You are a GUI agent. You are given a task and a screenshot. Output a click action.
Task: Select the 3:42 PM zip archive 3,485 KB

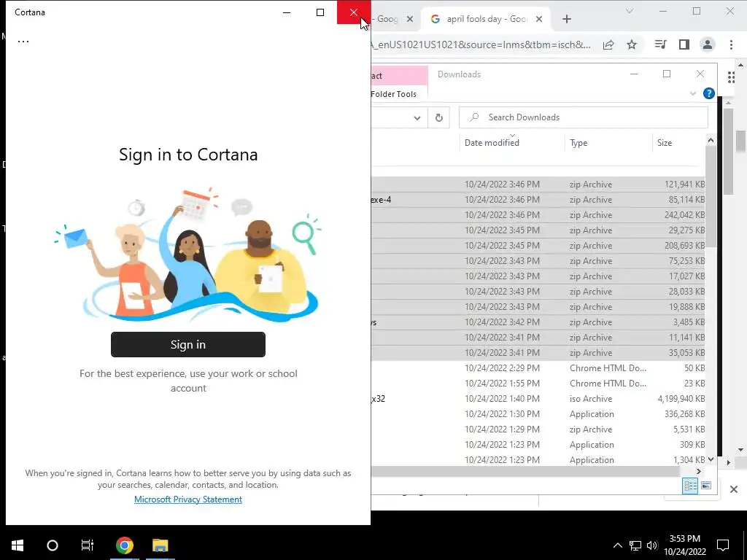(x=538, y=322)
